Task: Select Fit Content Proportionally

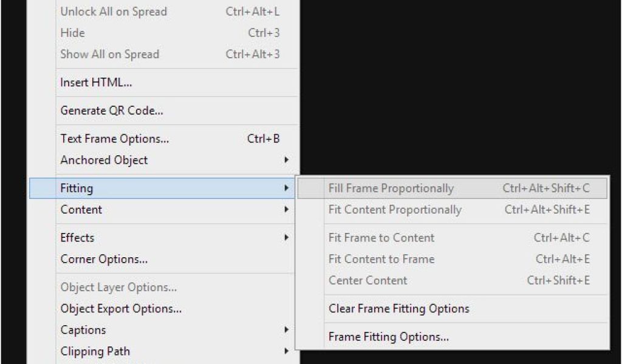Action: click(395, 210)
